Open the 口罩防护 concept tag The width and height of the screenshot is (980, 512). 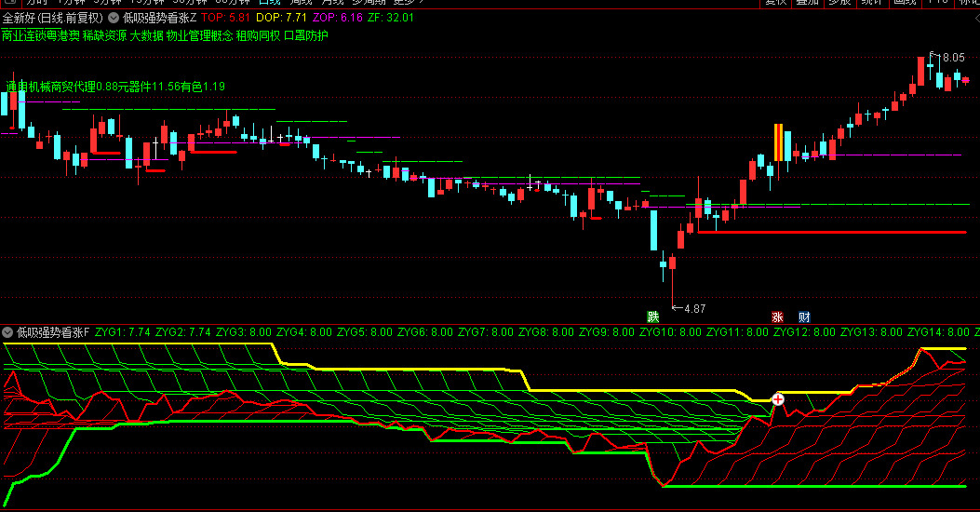305,35
